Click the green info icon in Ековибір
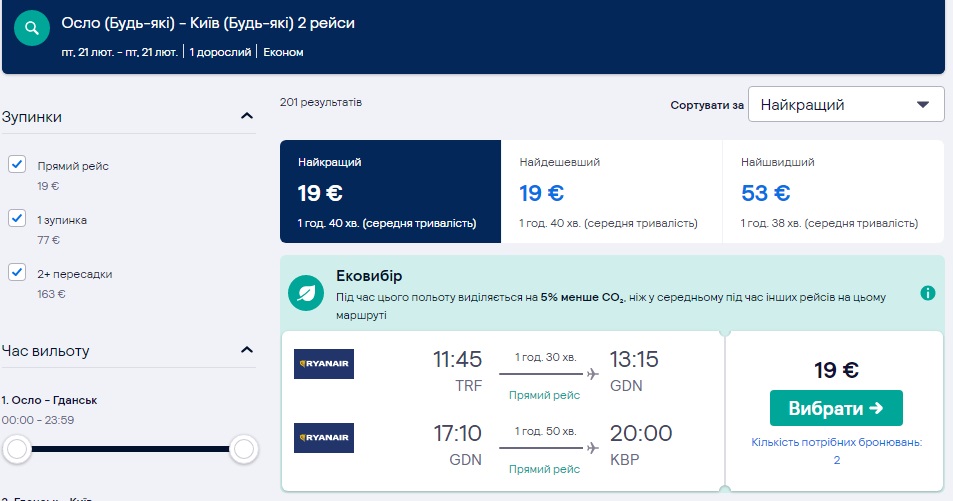Viewport: 953px width, 501px height. click(927, 293)
